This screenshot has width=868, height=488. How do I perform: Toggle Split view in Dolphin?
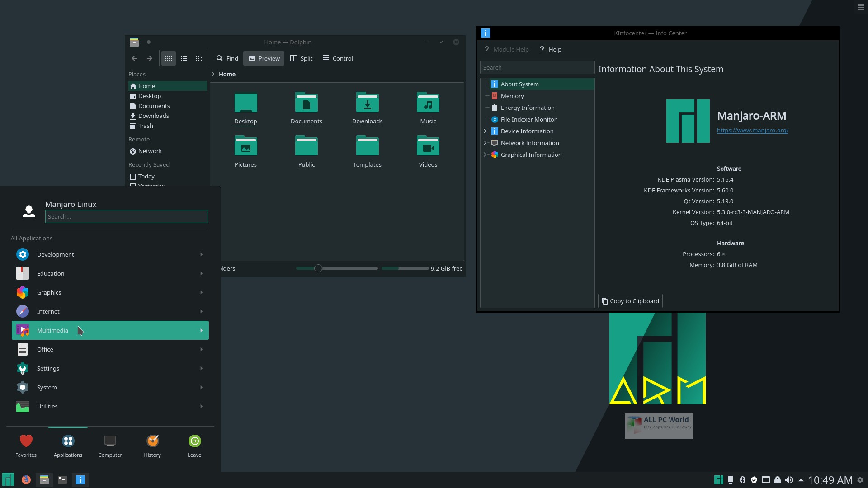point(301,58)
